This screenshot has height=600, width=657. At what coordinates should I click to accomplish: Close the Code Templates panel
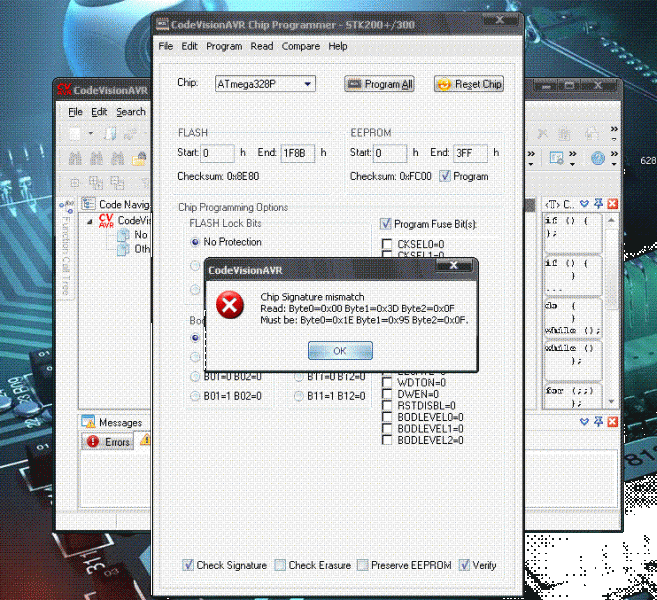pyautogui.click(x=613, y=204)
